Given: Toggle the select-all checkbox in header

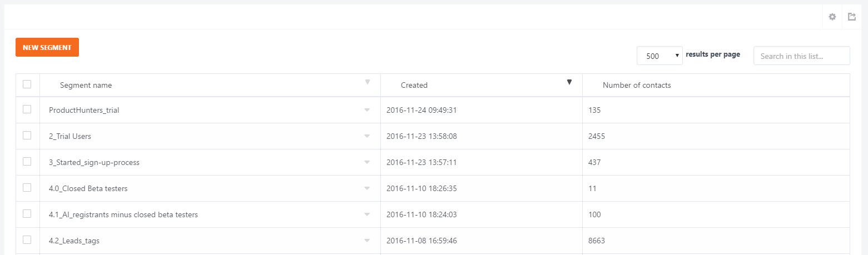Looking at the screenshot, I should tap(27, 84).
